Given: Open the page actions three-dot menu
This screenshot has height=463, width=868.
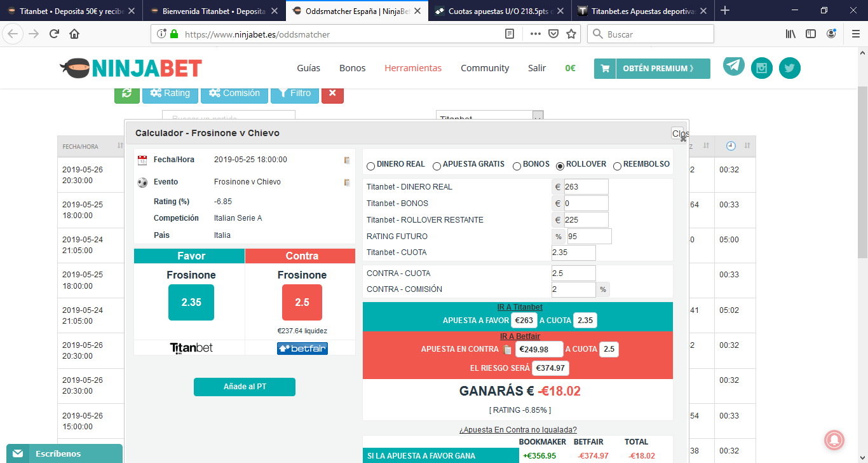Looking at the screenshot, I should [536, 34].
